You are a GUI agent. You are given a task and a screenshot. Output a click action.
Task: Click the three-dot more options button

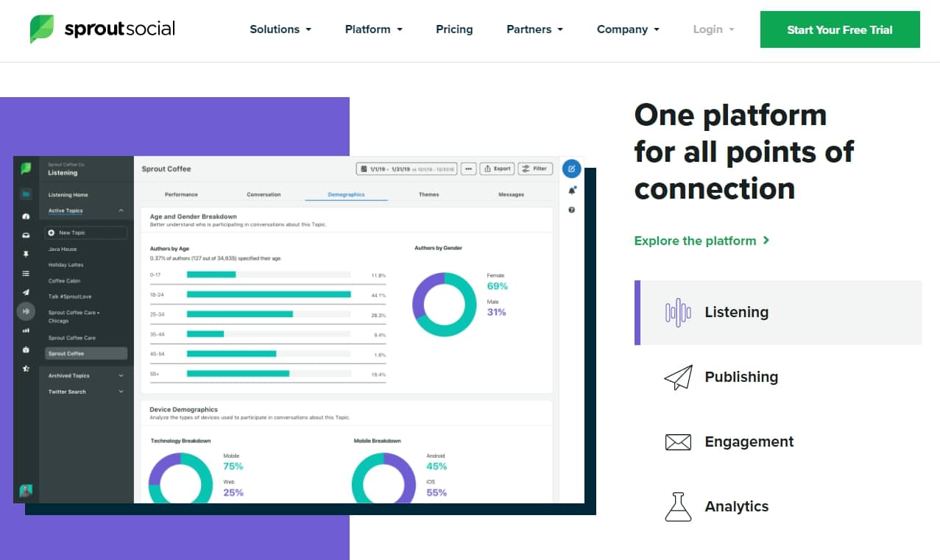(x=469, y=169)
